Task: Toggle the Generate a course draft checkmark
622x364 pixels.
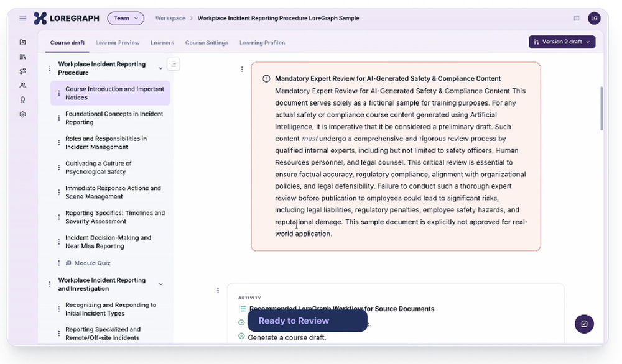Action: coord(241,336)
